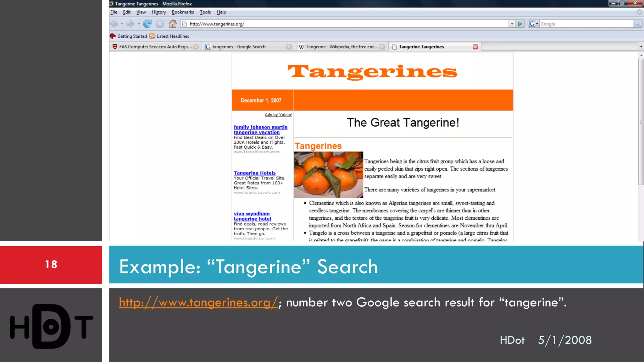Viewport: 644px width, 362px height.
Task: Click the Stop loading icon
Action: click(x=160, y=24)
